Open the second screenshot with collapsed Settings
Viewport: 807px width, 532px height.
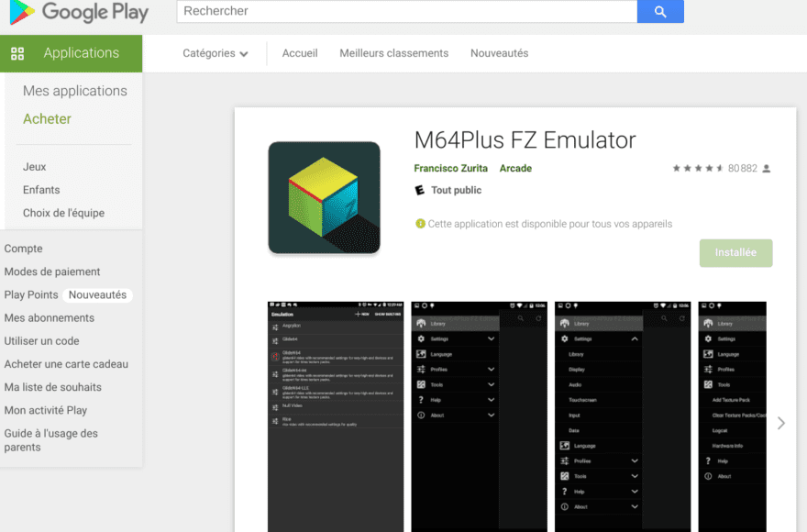[x=479, y=416]
